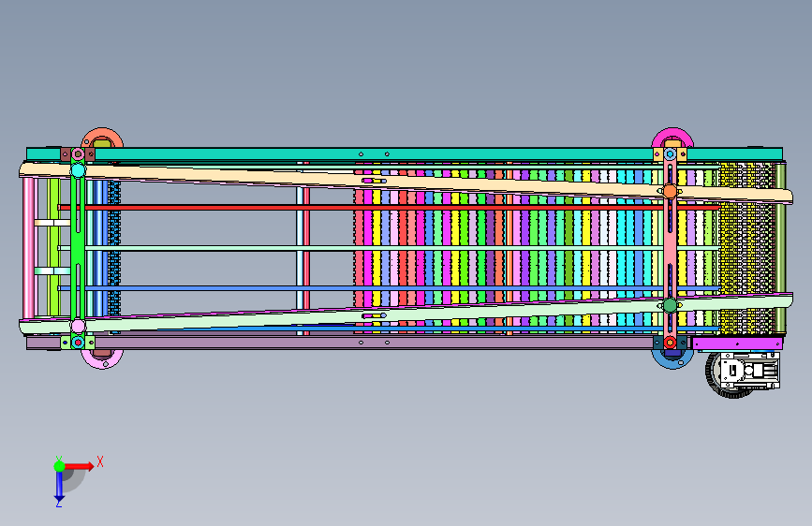Select the beige upper diagonal guide rail
Screen dimensions: 812x526
point(406,182)
